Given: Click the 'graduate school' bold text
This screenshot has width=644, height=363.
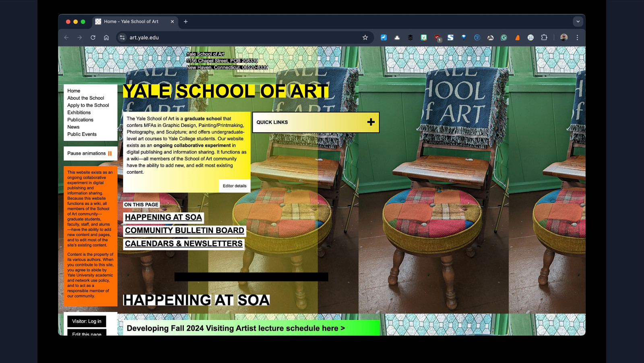Looking at the screenshot, I should click(x=203, y=119).
